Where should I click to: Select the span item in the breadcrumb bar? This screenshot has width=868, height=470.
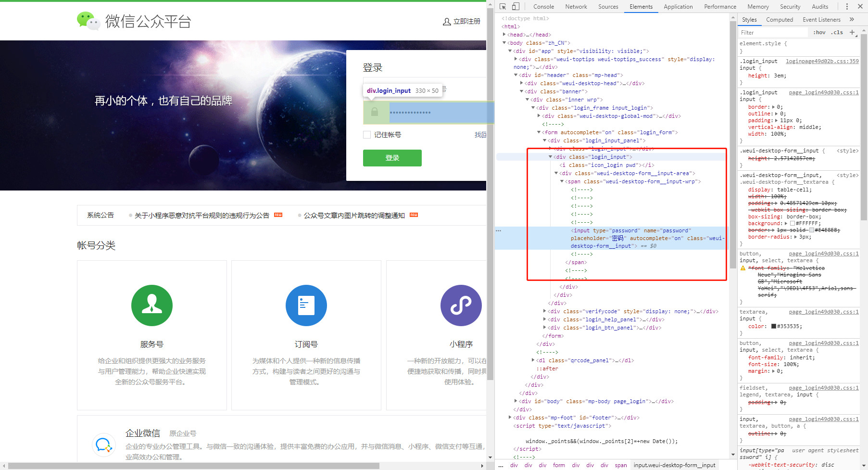[621, 465]
